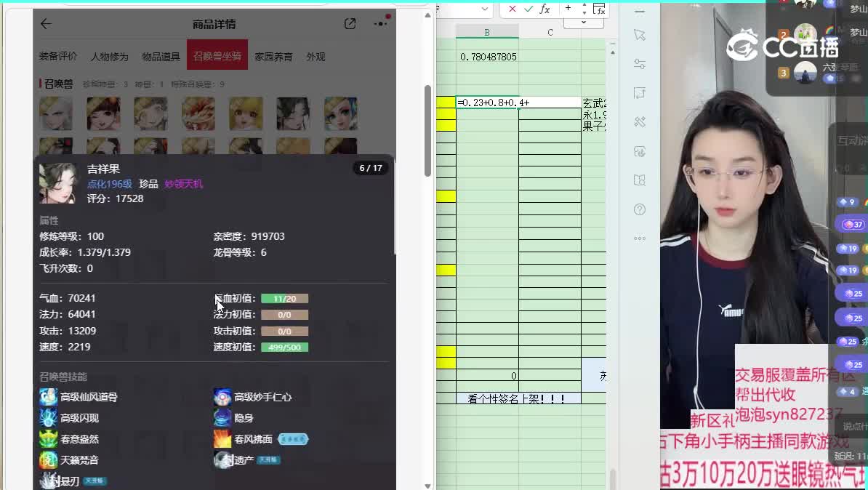Open the share icon beside 商品详情 title
The width and height of the screenshot is (868, 490).
pyautogui.click(x=350, y=24)
